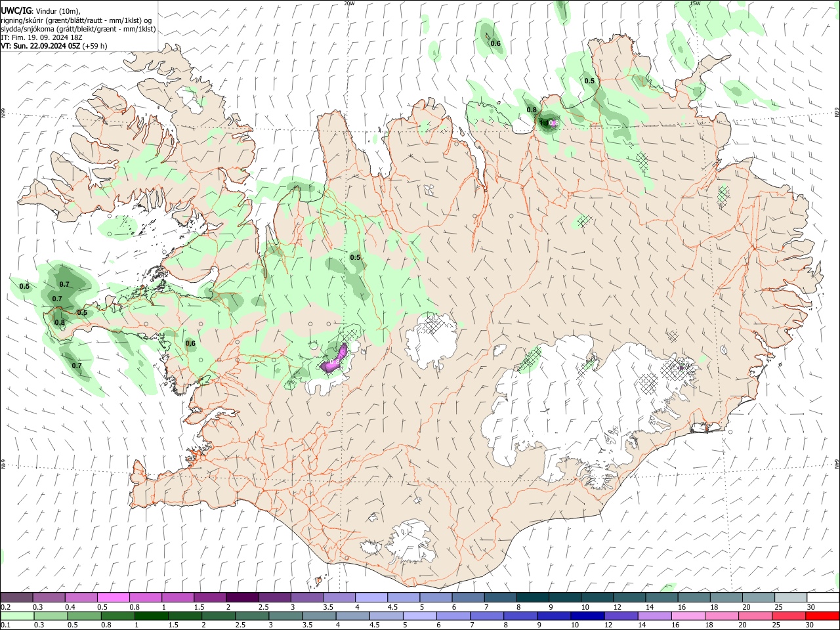
Task: Click the snow legend swatch labeled 0.2
Action: [x=16, y=597]
